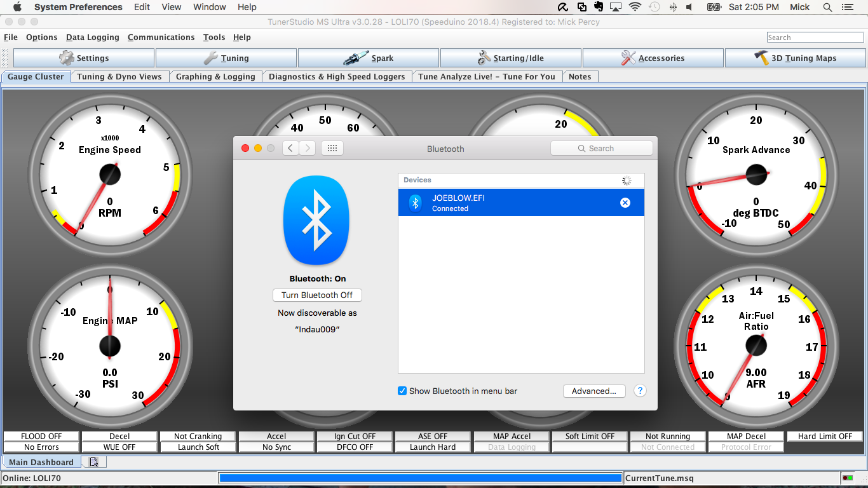Open the Data Logging menu
The width and height of the screenshot is (868, 488).
92,37
